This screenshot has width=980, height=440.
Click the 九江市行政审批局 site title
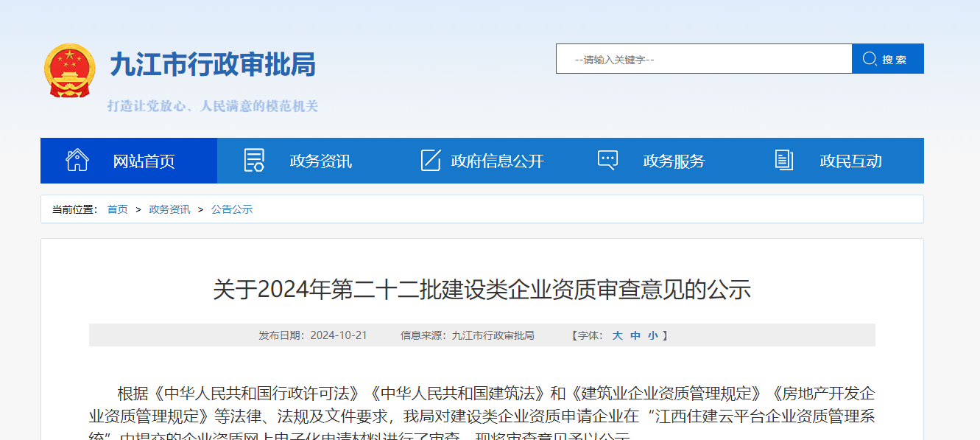click(212, 65)
